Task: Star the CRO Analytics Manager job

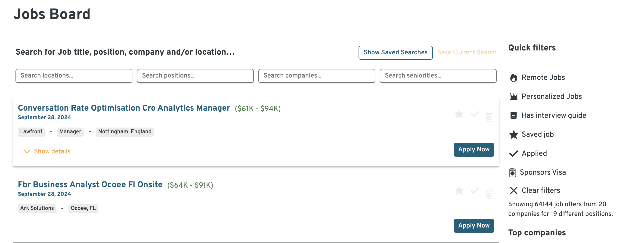Action: pos(459,114)
